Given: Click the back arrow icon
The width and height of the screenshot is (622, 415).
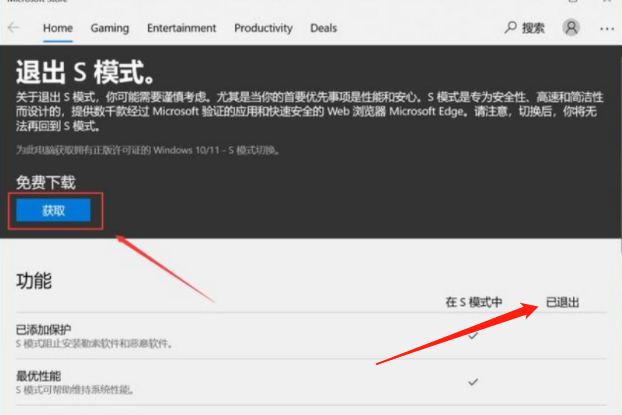Looking at the screenshot, I should pyautogui.click(x=13, y=28).
